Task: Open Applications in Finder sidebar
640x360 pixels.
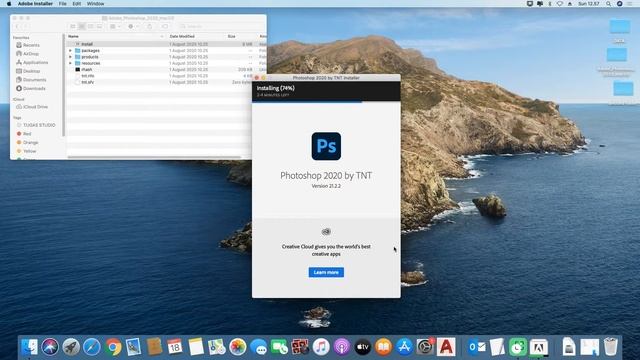Action: pos(35,62)
